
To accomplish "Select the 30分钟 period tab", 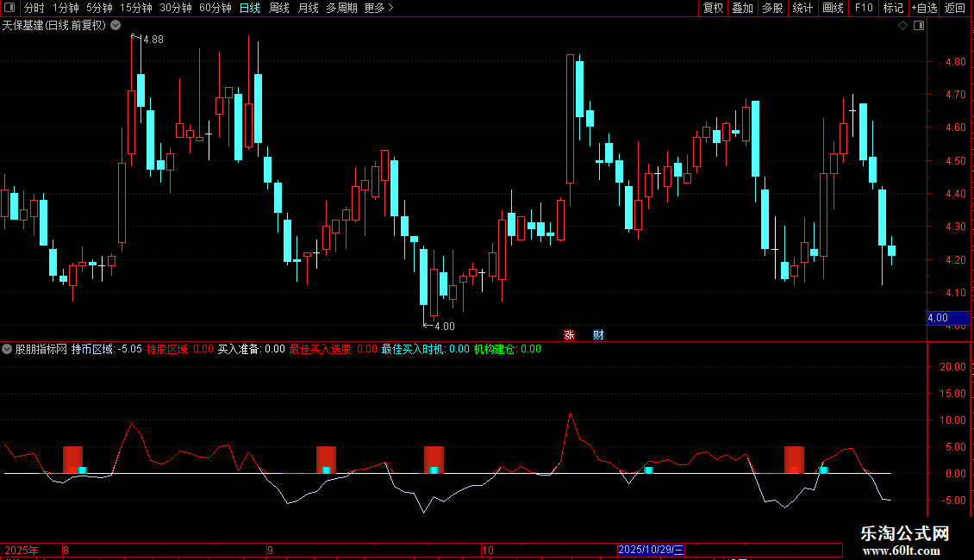I will (176, 8).
